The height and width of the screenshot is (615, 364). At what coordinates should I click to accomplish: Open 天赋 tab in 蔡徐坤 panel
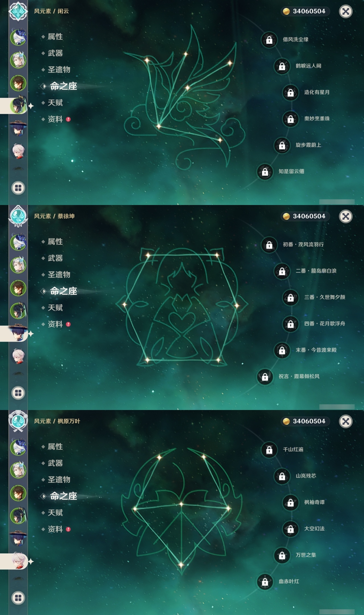(x=55, y=307)
